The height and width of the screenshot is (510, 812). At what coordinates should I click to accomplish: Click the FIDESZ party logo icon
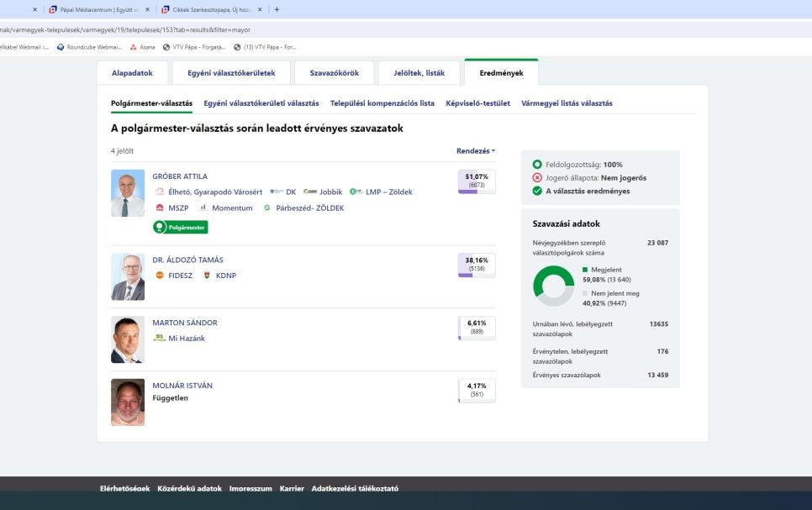point(158,276)
